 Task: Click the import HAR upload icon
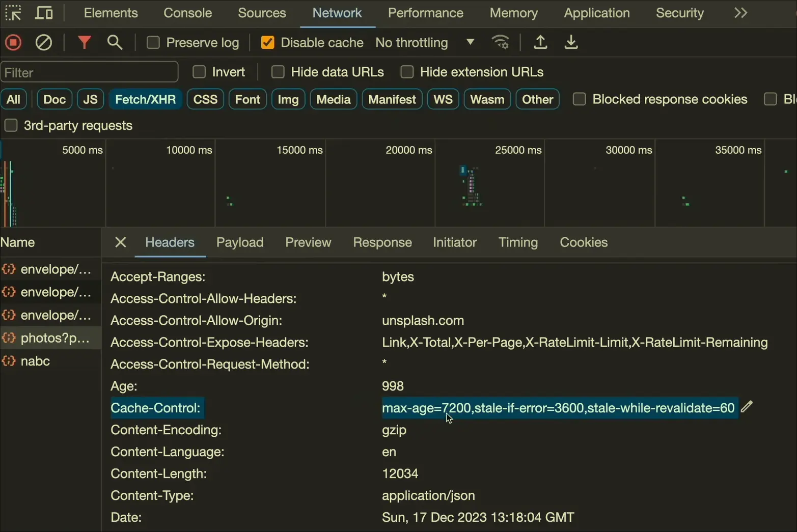pos(540,42)
